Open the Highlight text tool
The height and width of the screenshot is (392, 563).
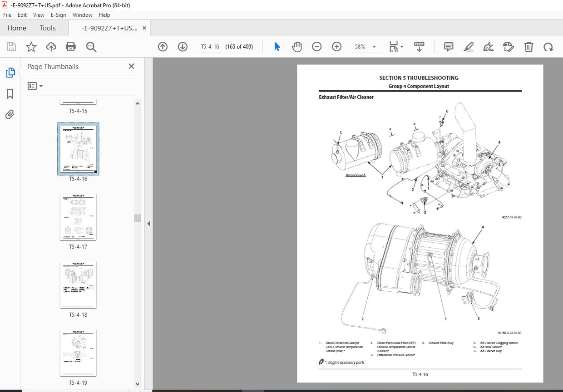click(x=469, y=46)
